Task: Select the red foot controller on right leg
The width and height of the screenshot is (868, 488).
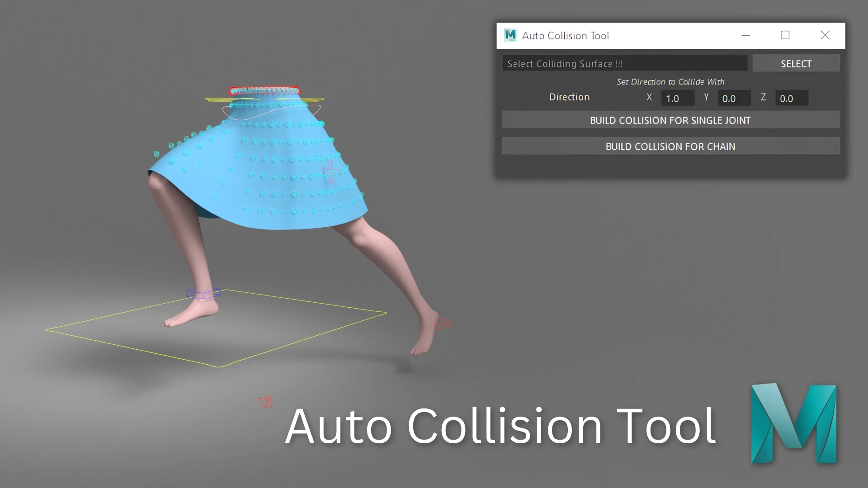Action: point(443,324)
